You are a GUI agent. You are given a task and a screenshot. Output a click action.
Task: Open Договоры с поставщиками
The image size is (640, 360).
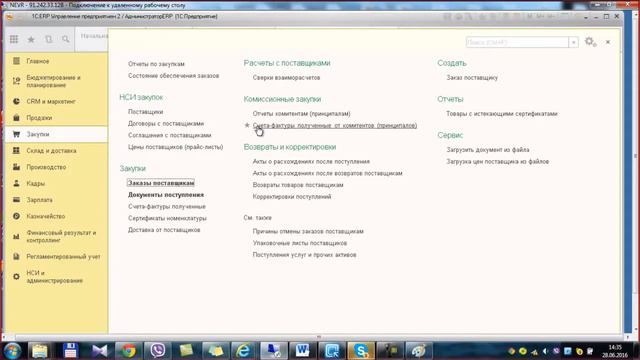(166, 124)
